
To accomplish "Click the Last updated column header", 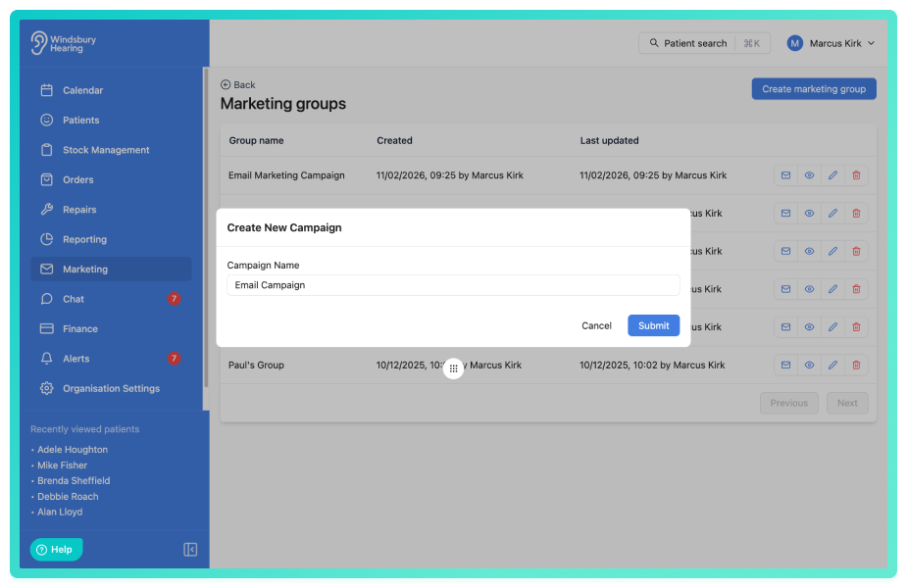I will point(609,140).
